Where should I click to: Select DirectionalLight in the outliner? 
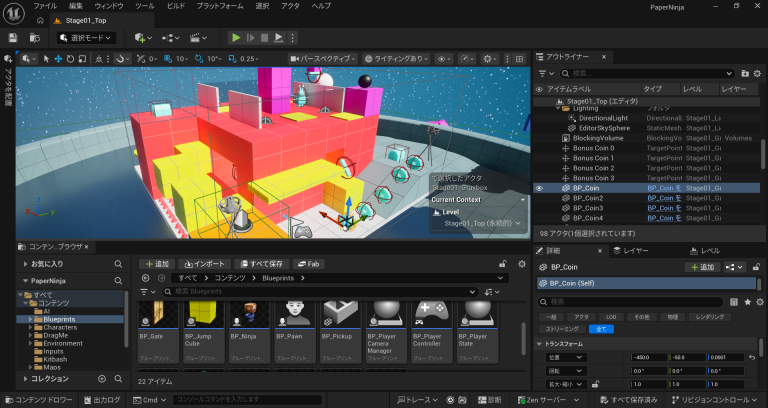[x=603, y=118]
